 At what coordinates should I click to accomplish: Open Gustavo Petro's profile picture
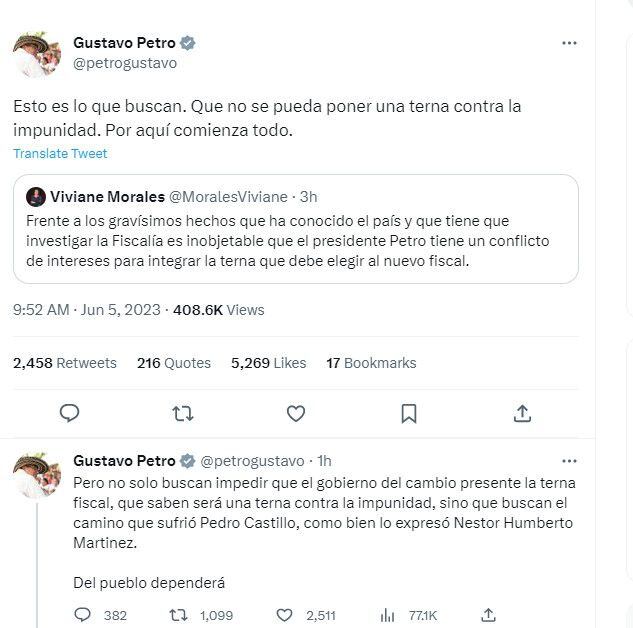click(x=37, y=53)
